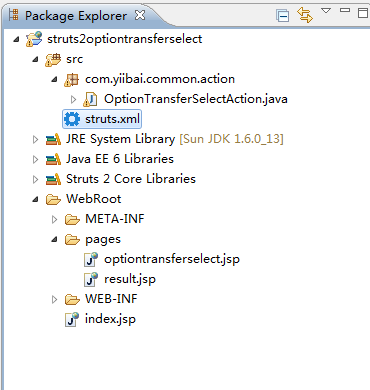Select the src label
Screen dimensions: 370x390
74,59
